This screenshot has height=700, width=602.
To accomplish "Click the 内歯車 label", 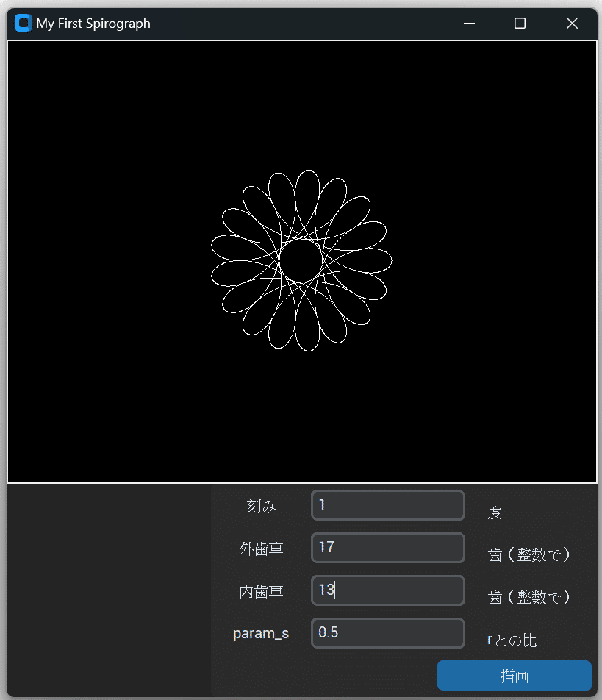I will point(261,591).
